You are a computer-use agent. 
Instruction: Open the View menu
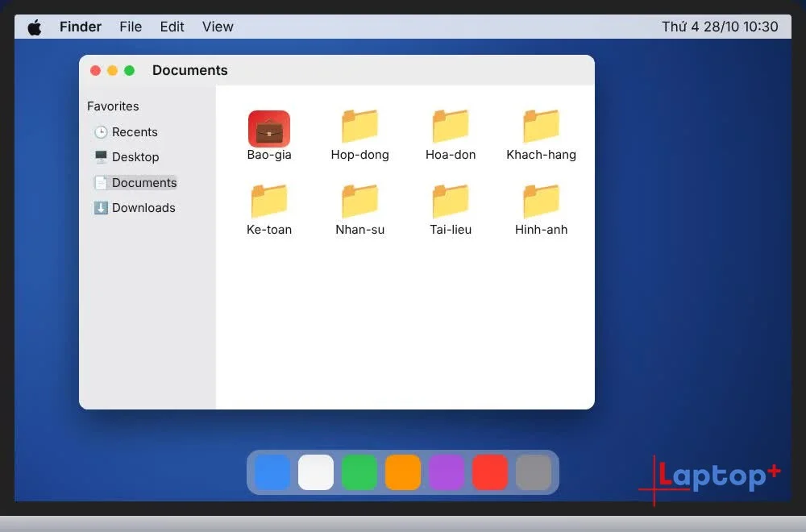218,27
